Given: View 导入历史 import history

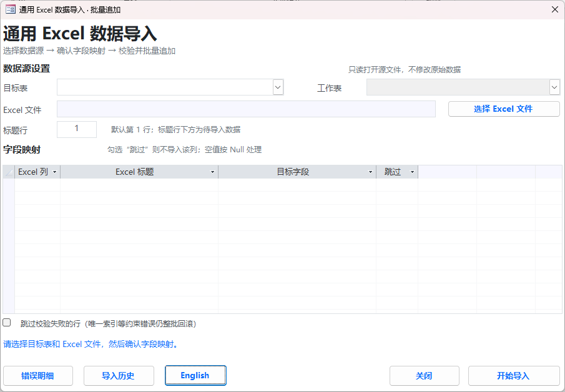Looking at the screenshot, I should coord(119,376).
